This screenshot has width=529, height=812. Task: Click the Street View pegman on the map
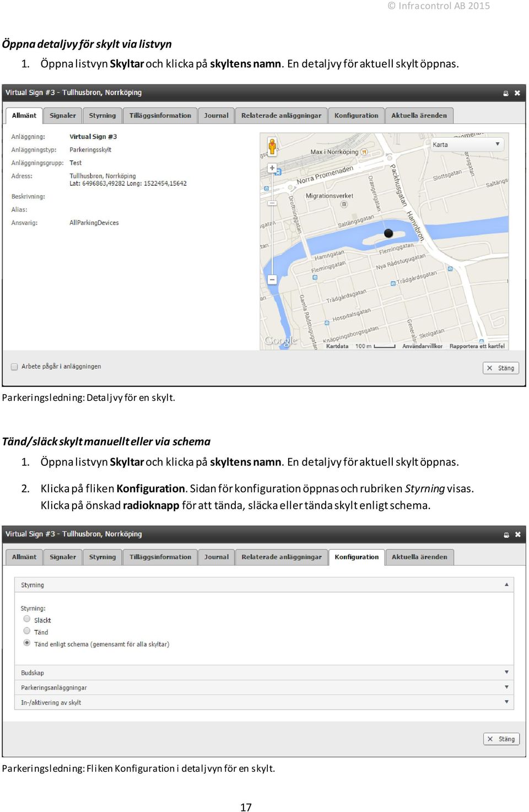272,146
